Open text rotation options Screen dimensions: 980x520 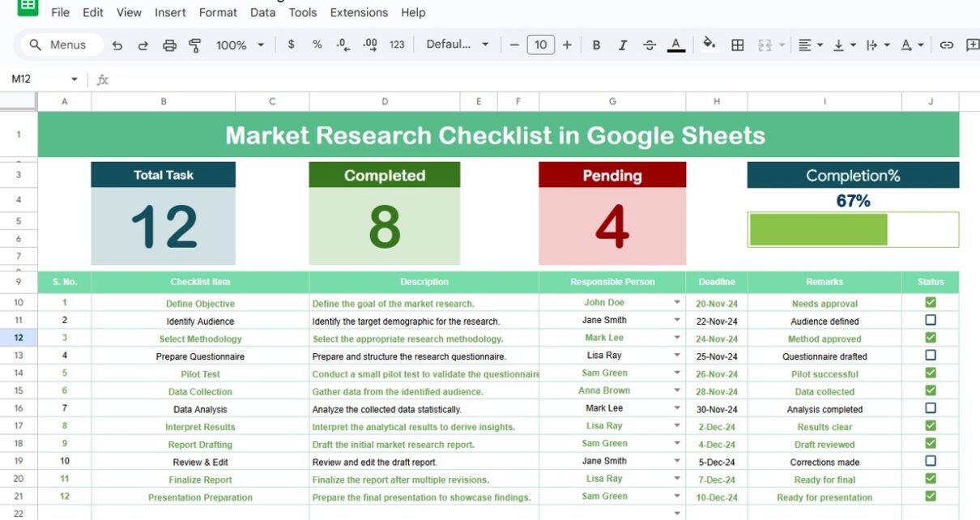pyautogui.click(x=912, y=45)
